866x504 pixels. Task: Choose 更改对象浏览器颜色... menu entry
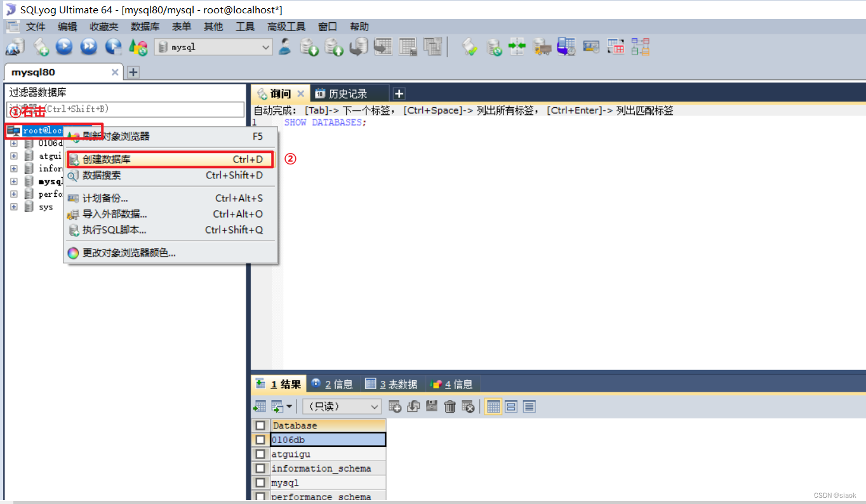pos(170,253)
